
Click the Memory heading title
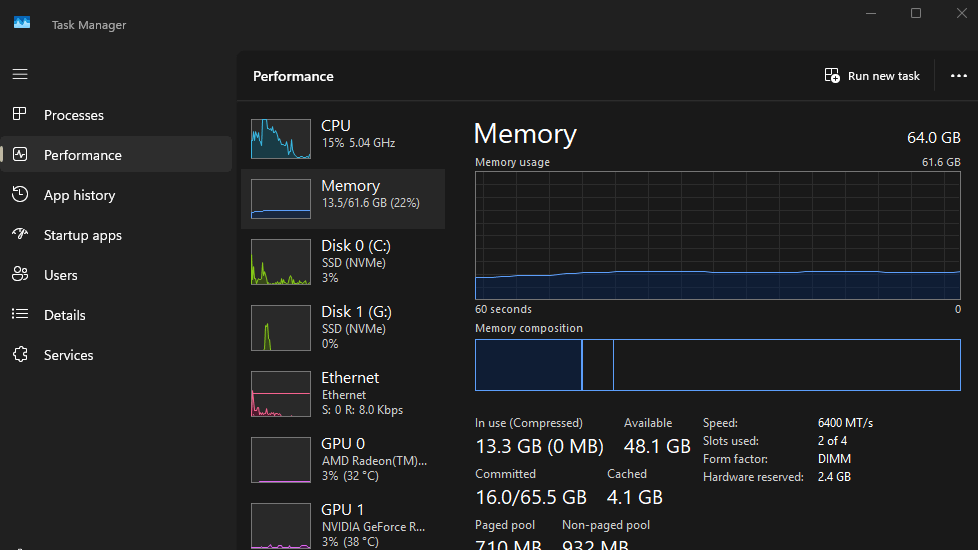click(x=525, y=134)
